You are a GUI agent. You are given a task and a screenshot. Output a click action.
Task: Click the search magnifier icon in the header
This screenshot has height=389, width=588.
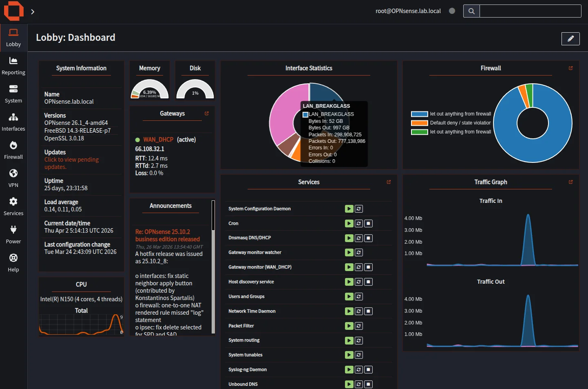pyautogui.click(x=471, y=11)
